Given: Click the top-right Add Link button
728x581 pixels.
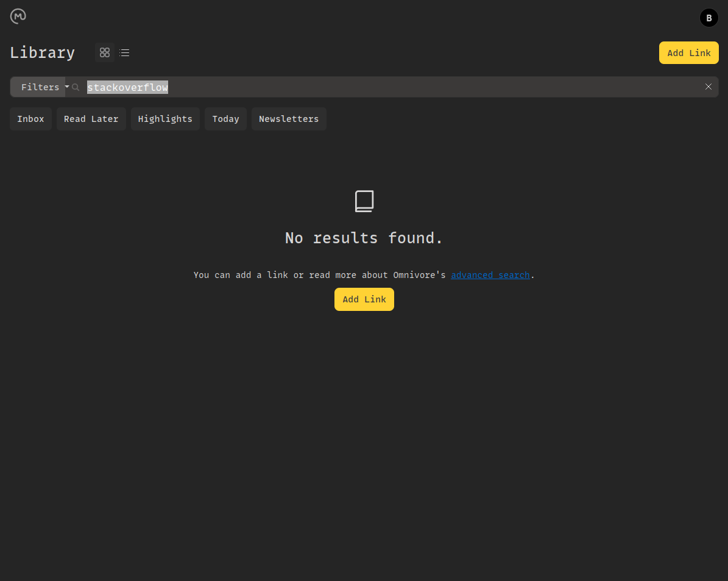Looking at the screenshot, I should [688, 52].
